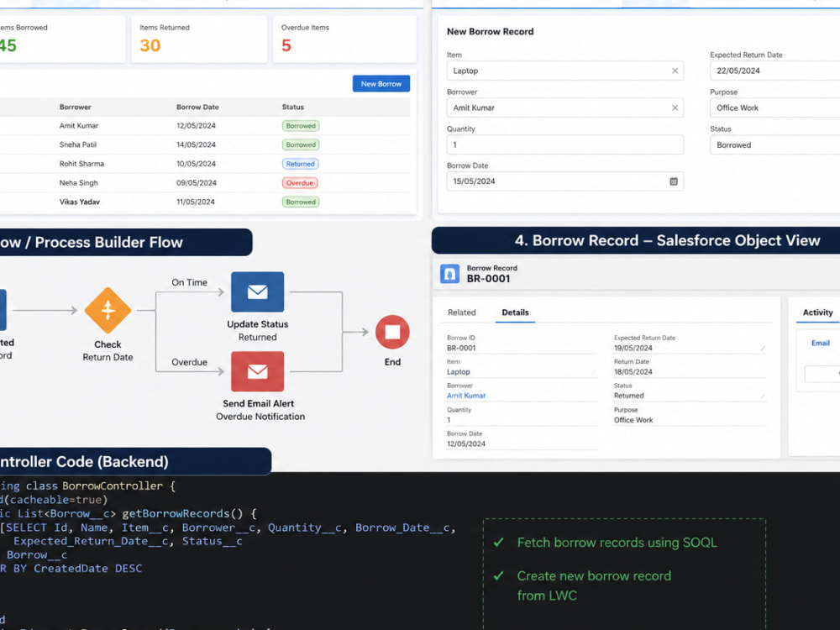This screenshot has width=840, height=630.
Task: Click the Items Returned card value 30
Action: (150, 45)
